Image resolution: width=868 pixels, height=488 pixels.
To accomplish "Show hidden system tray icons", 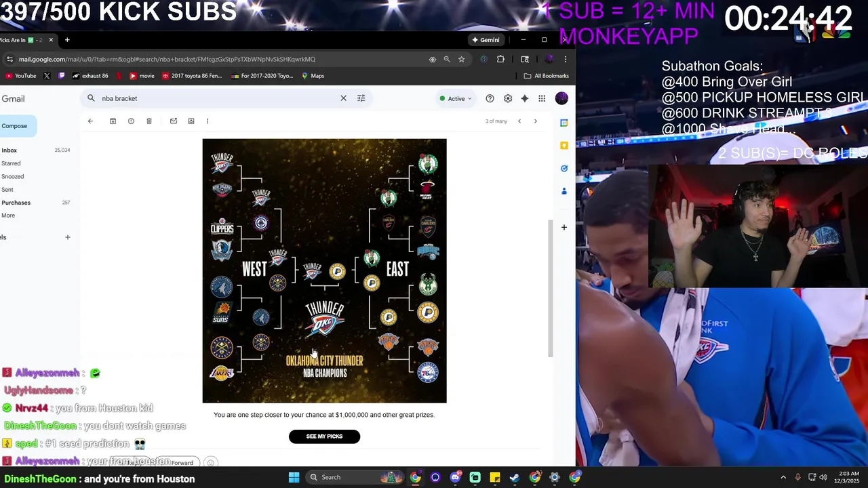I will pyautogui.click(x=783, y=477).
